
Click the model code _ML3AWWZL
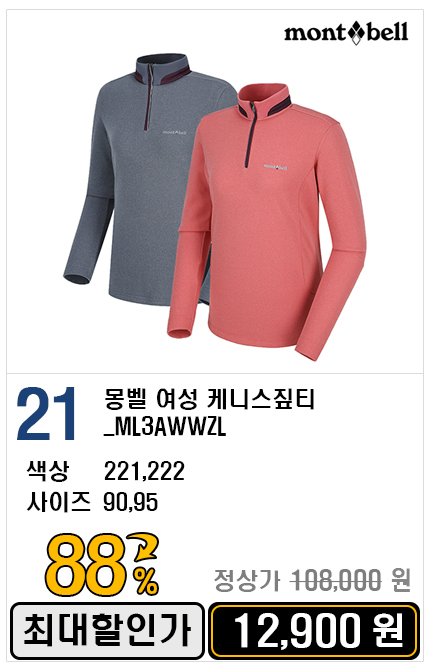[x=165, y=427]
